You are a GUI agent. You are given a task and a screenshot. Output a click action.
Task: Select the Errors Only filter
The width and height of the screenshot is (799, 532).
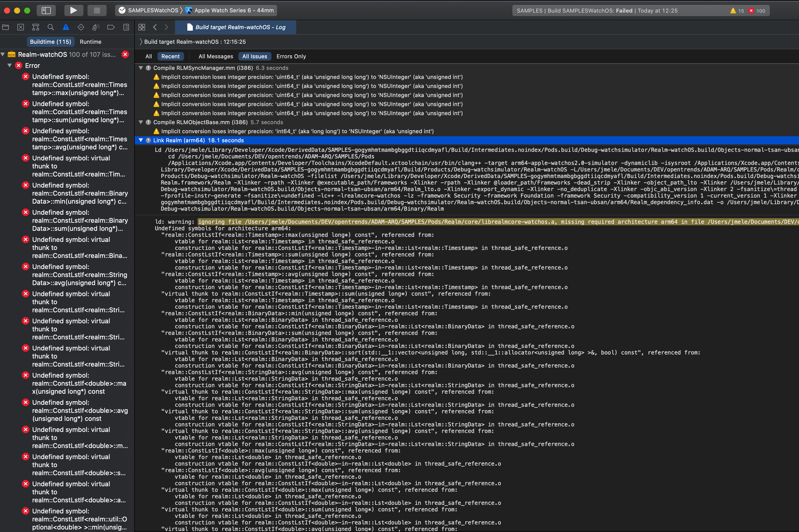291,56
